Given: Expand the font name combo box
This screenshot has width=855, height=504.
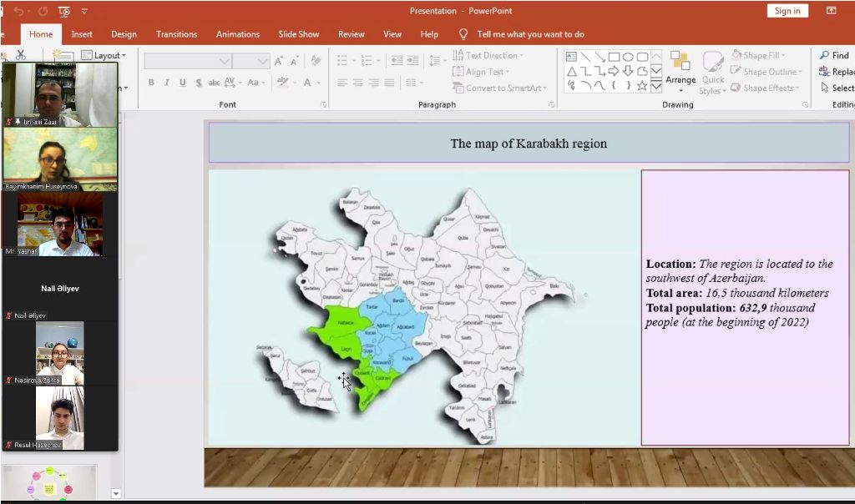Looking at the screenshot, I should point(224,61).
